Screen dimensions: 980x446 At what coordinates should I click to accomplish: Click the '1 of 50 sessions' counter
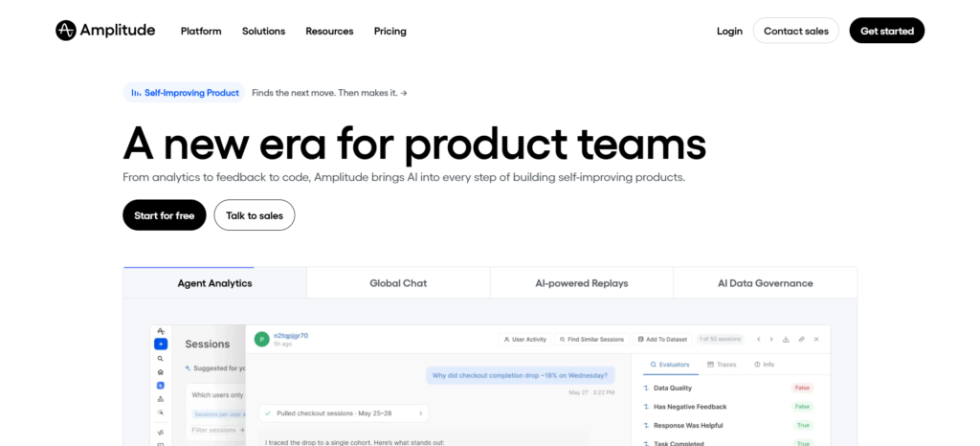[x=721, y=339]
